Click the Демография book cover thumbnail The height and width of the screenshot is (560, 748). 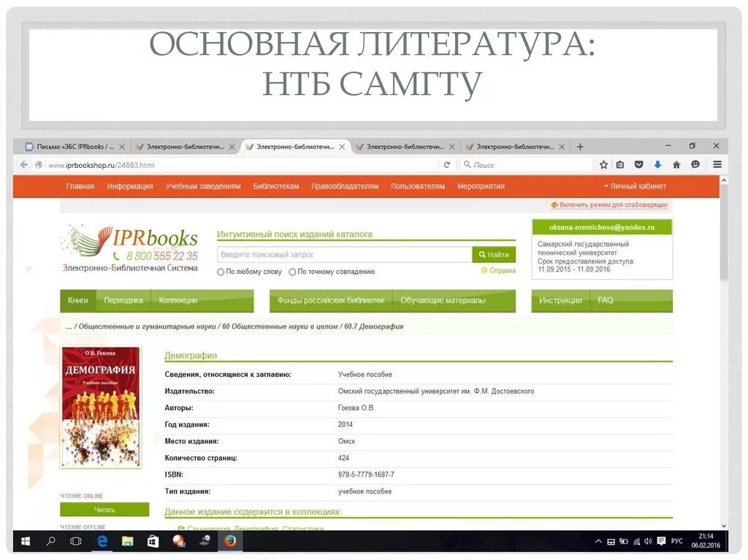101,407
